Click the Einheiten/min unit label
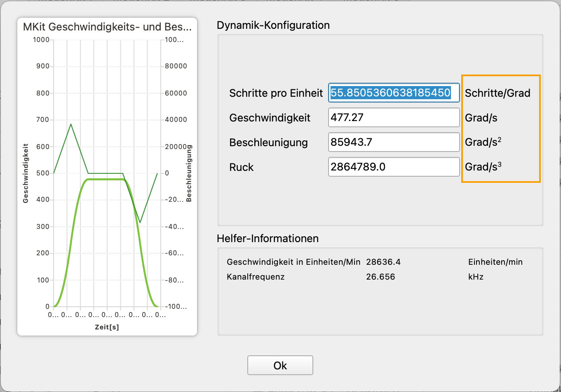This screenshot has height=392, width=561. (495, 262)
